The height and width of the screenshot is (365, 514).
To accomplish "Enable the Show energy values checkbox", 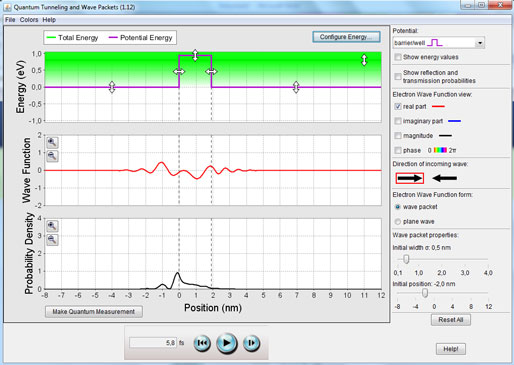I will (398, 57).
